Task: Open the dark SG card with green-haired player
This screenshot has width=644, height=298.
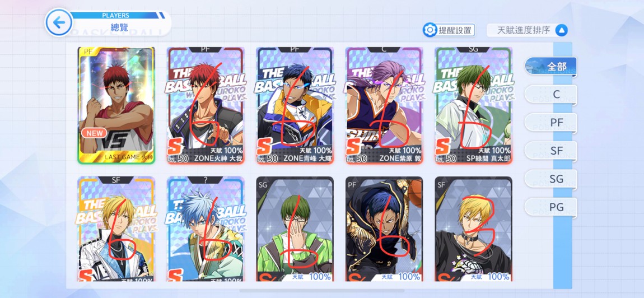Action: coord(295,229)
